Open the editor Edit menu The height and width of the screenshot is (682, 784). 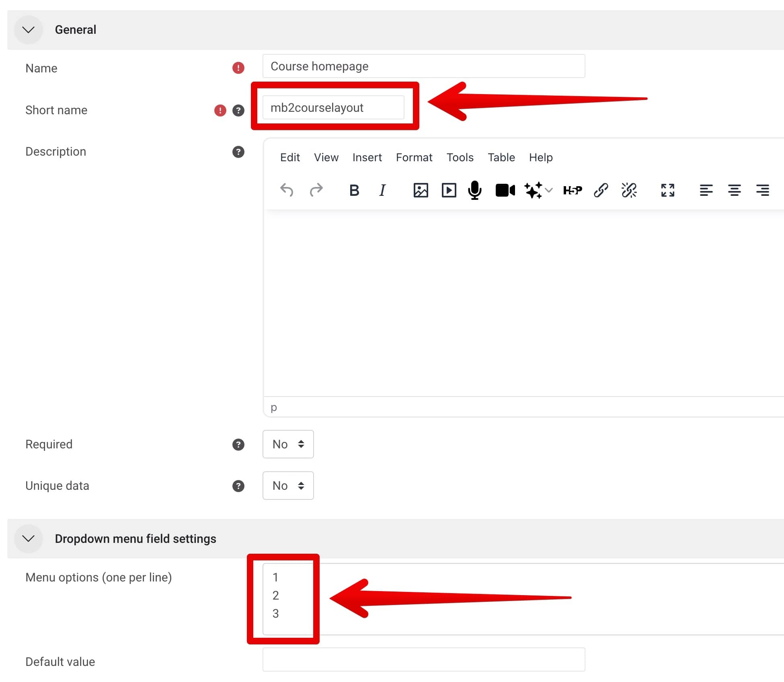click(290, 158)
